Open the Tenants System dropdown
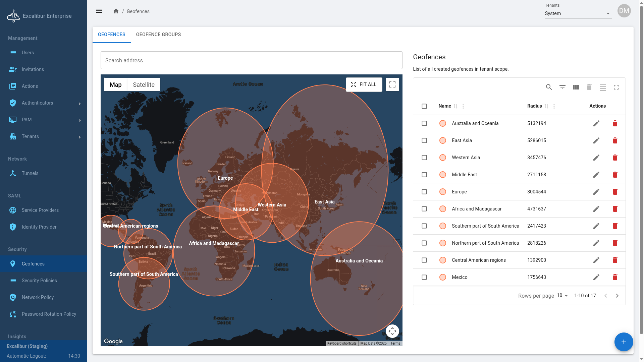Viewport: 644px width, 362px height. coord(578,13)
